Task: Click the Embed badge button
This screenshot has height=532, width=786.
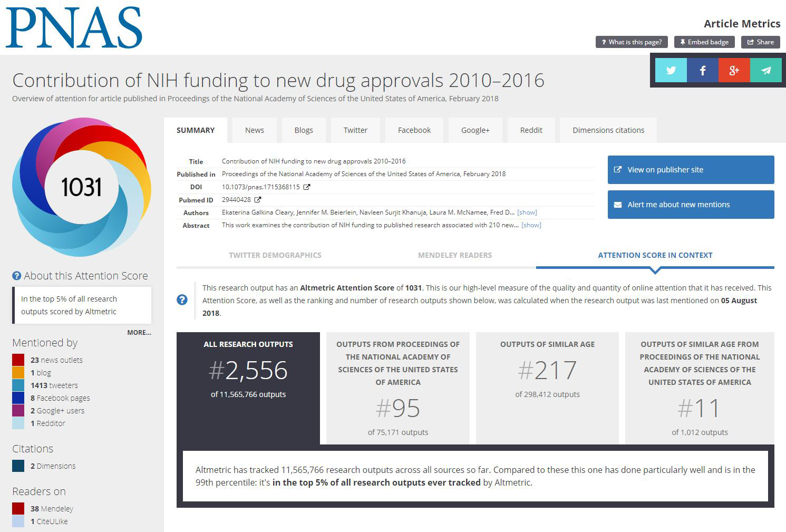Action: (704, 42)
